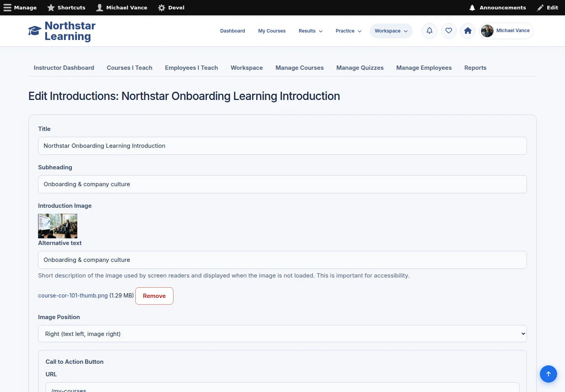Expand the Results dropdown menu

tap(311, 31)
